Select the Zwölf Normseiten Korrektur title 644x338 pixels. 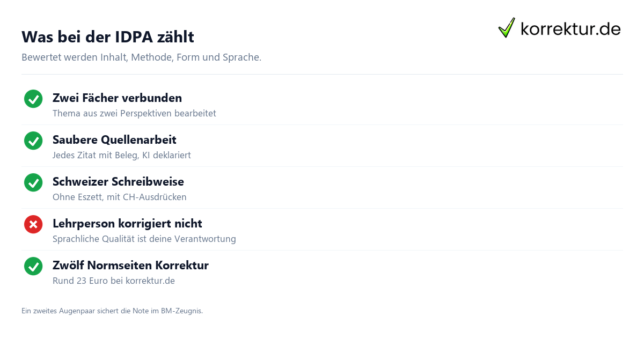click(130, 266)
